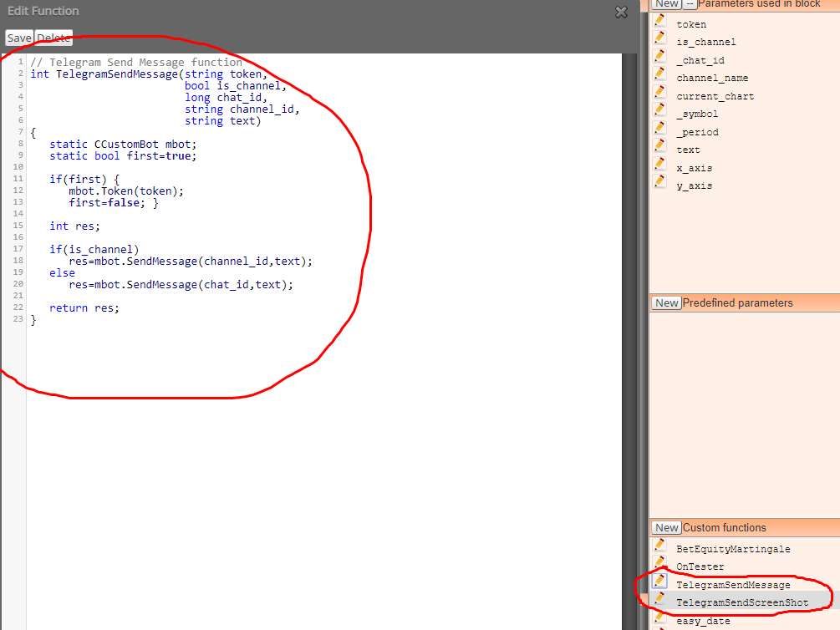Edit the _symbol parameter pencil icon

[x=660, y=110]
